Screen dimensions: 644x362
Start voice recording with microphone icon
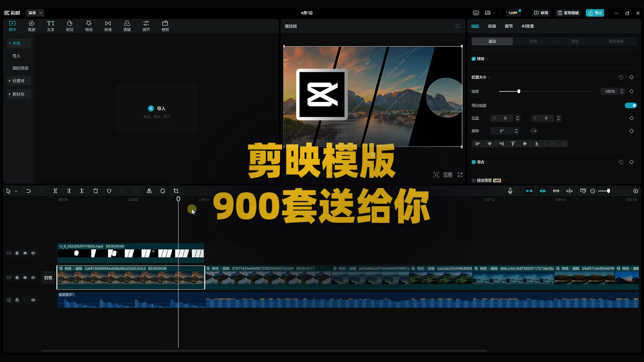pyautogui.click(x=510, y=191)
